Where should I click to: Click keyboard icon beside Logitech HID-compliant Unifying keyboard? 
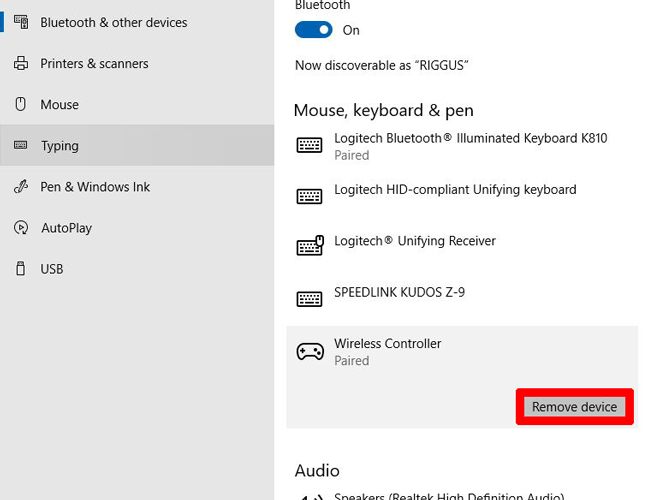click(309, 196)
